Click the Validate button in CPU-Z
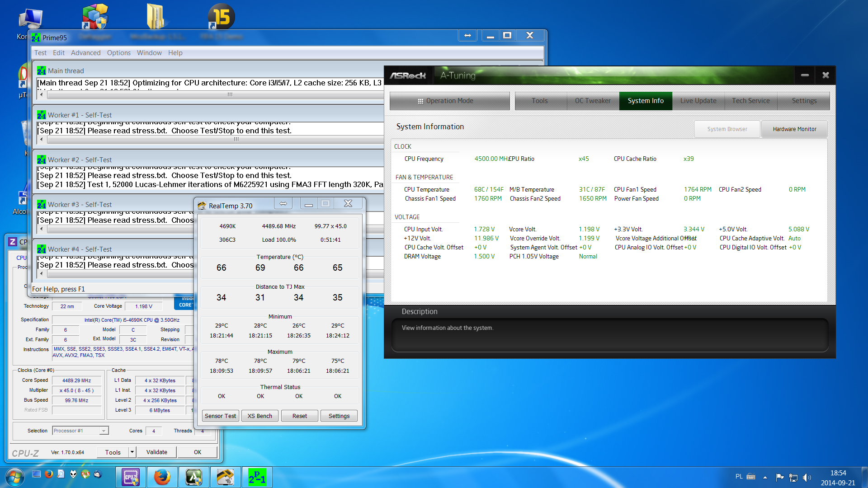868x488 pixels. point(157,452)
